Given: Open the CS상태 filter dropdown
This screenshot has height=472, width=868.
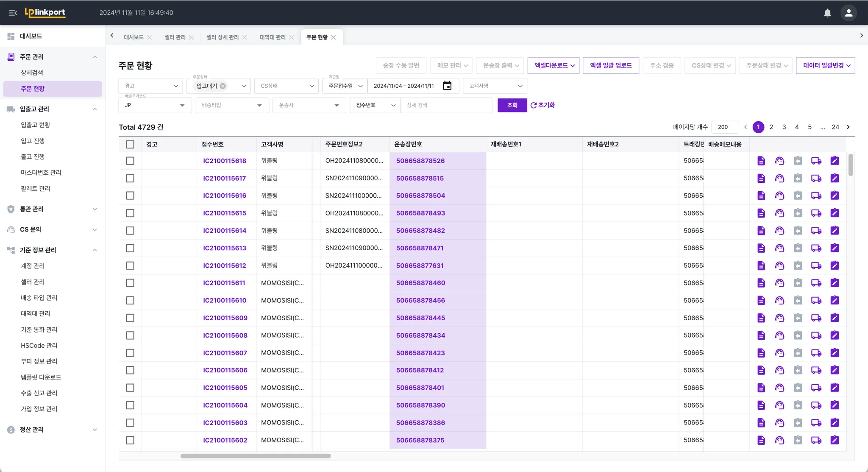Looking at the screenshot, I should (287, 86).
